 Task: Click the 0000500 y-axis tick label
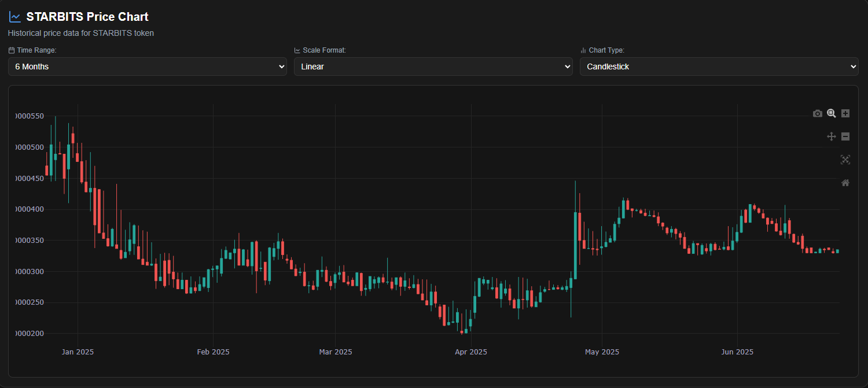[x=30, y=147]
